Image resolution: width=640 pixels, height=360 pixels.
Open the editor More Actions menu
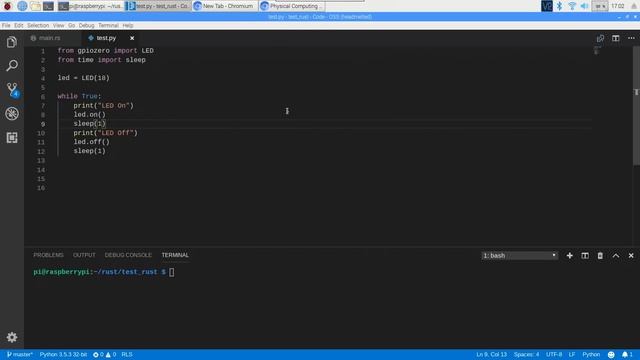(631, 38)
